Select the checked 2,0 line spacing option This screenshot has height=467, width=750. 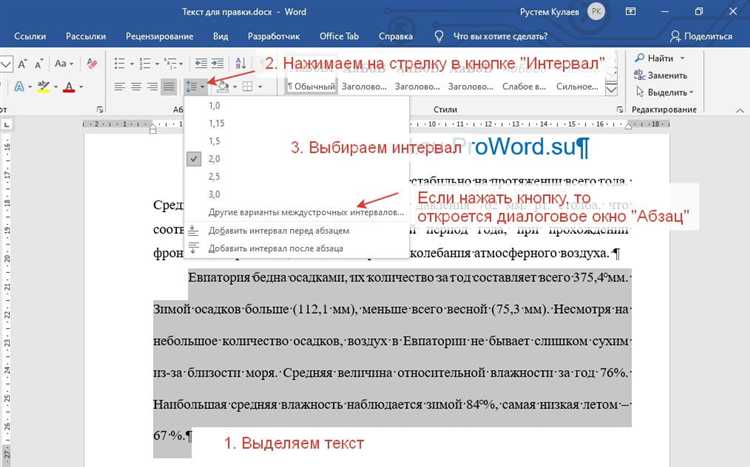tap(215, 158)
